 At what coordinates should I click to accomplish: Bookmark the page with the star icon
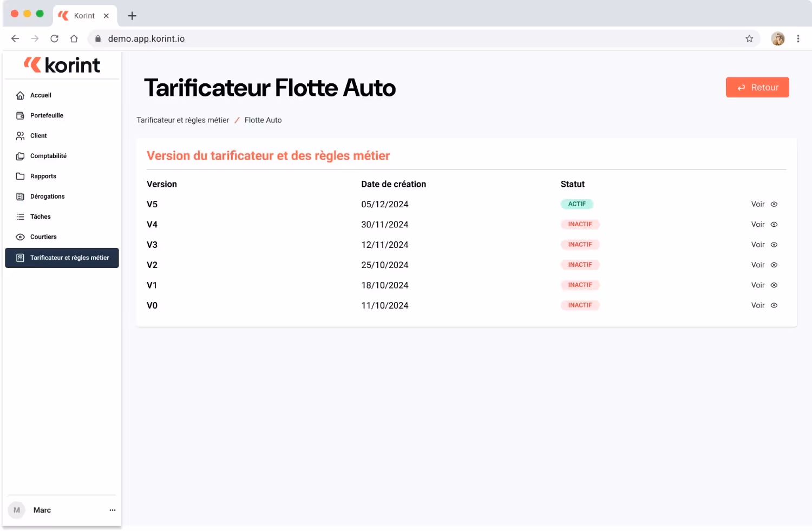(x=749, y=38)
